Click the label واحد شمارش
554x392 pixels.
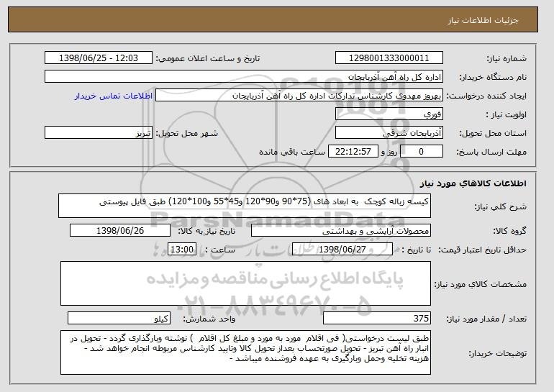(209, 319)
